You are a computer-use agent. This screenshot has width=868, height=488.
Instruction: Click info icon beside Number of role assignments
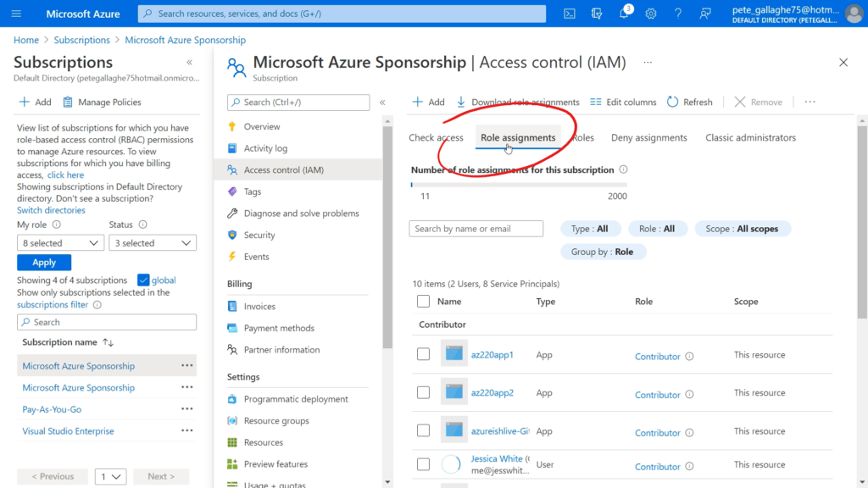pos(623,169)
